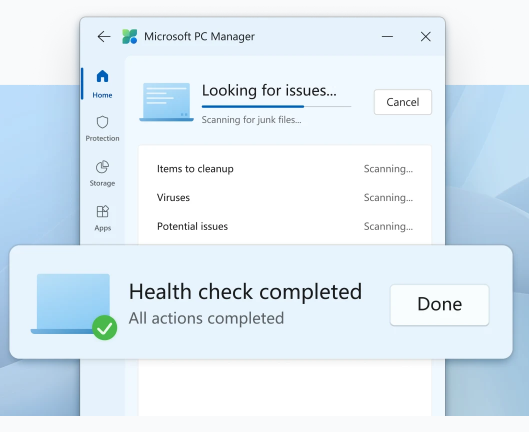Click the Health check completed heading

245,292
